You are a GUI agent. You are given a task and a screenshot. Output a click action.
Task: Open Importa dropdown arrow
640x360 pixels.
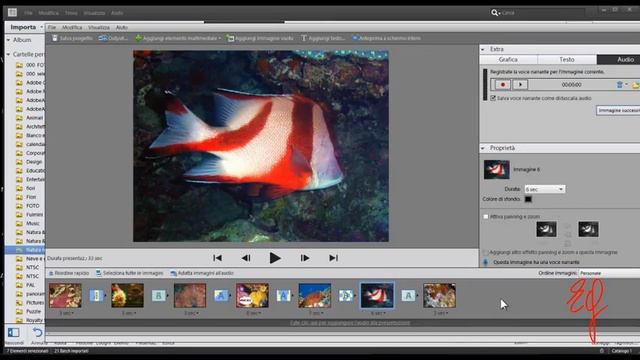point(42,27)
